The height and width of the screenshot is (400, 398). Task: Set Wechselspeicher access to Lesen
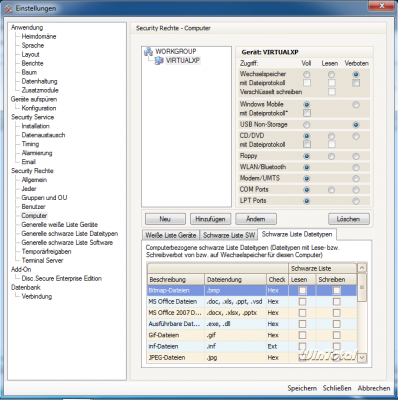click(331, 74)
